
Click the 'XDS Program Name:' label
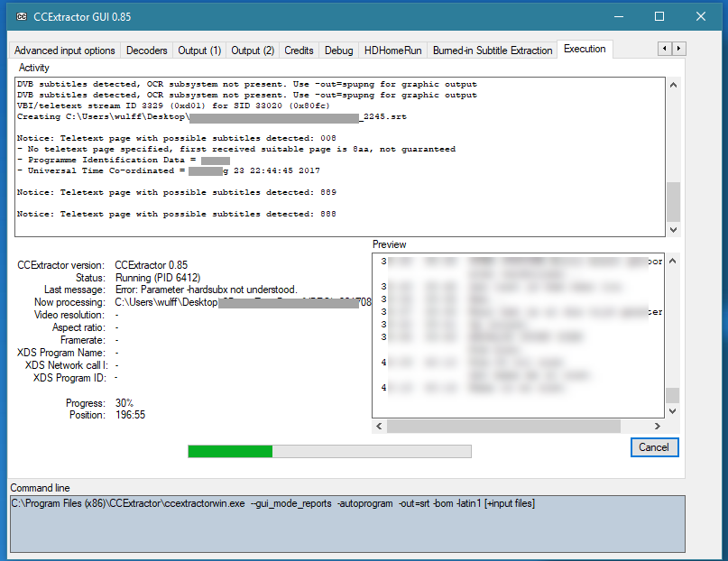61,353
